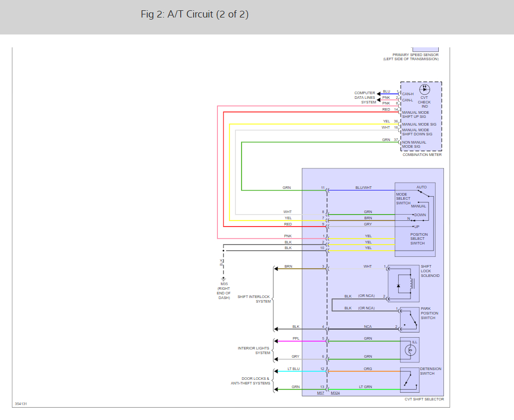Click the 'GRY' wire label at pin 6

point(295,357)
